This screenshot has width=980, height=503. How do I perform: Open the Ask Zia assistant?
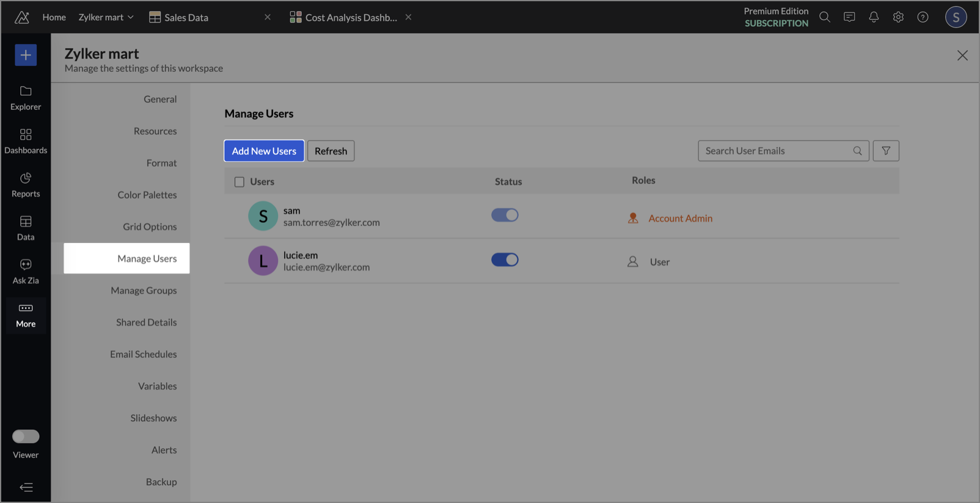(26, 271)
